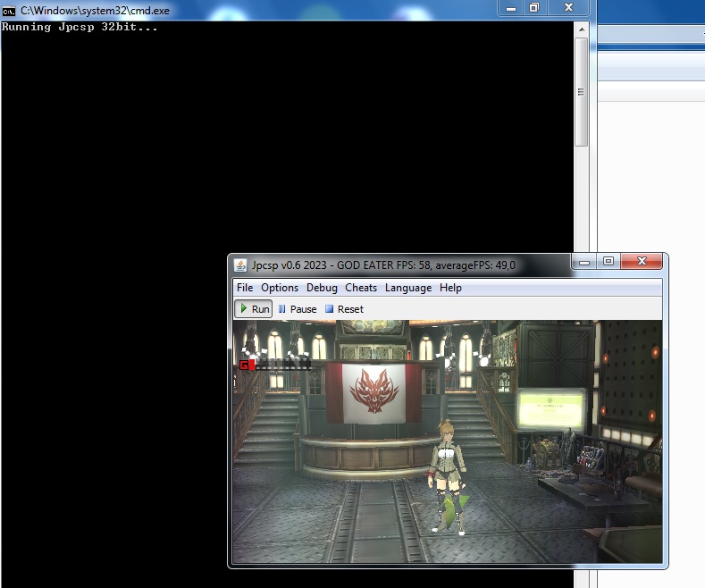Open the Options menu in Jpcsp
This screenshot has height=588, width=705.
[x=279, y=288]
